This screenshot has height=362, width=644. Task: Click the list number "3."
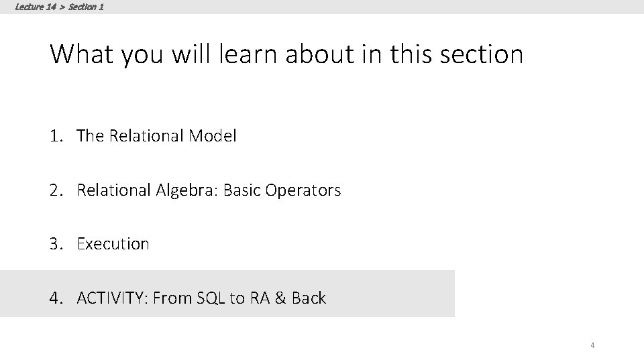[x=56, y=244]
